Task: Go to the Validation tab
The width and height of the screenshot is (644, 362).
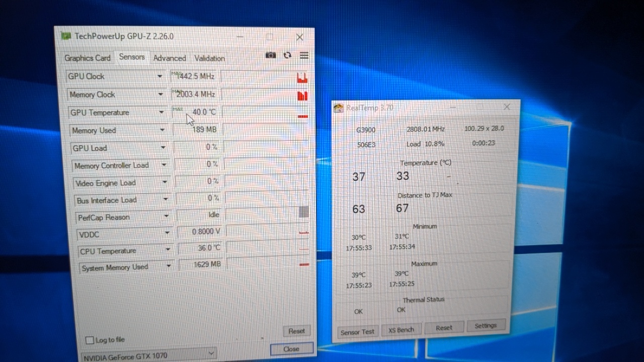Action: tap(209, 58)
